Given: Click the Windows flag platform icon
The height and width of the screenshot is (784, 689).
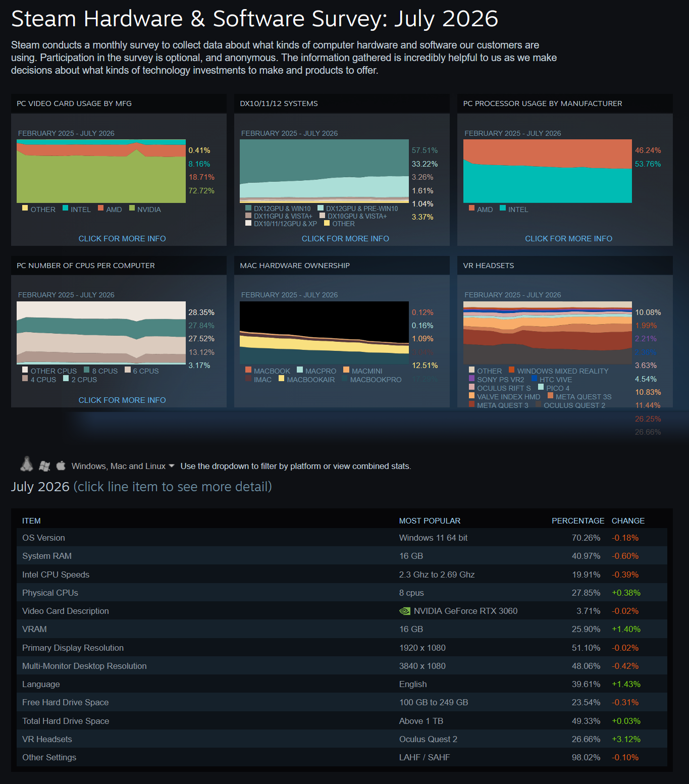Looking at the screenshot, I should point(44,466).
